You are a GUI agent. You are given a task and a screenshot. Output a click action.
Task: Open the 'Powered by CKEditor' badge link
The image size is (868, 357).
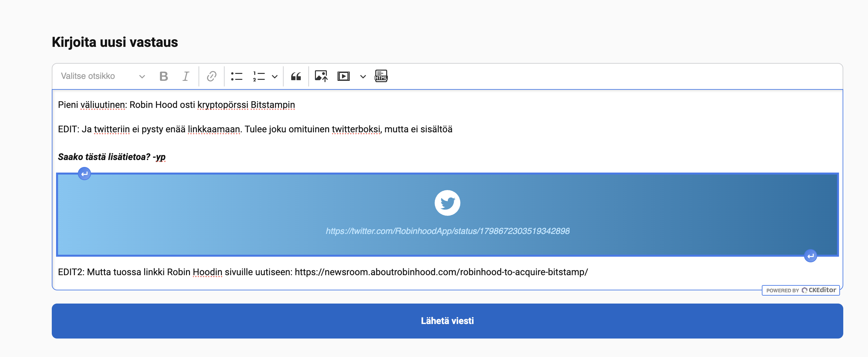coord(801,290)
